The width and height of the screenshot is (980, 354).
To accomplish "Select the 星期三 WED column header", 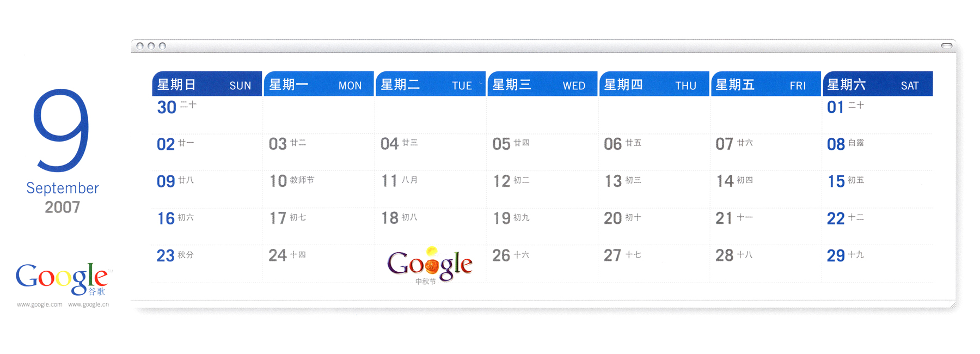I will [x=542, y=84].
